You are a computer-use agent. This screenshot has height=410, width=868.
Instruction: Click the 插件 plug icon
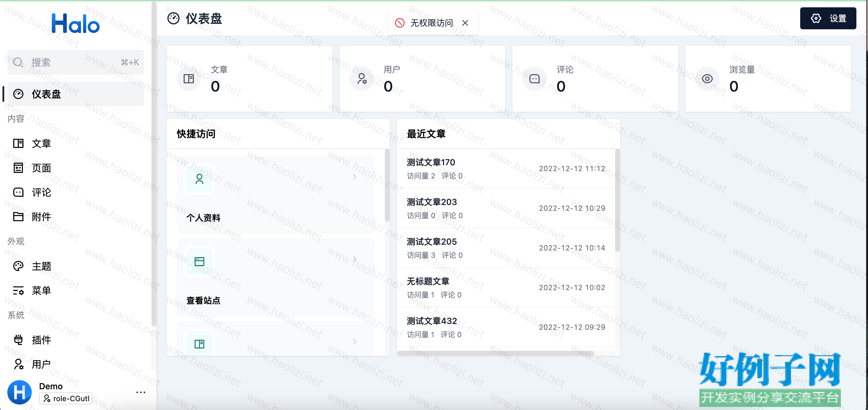[x=18, y=340]
